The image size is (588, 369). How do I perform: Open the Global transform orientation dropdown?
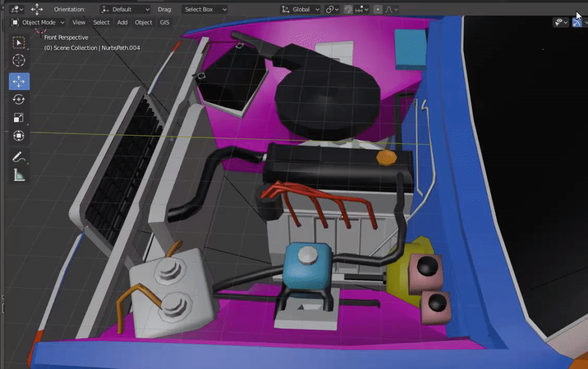coord(300,9)
